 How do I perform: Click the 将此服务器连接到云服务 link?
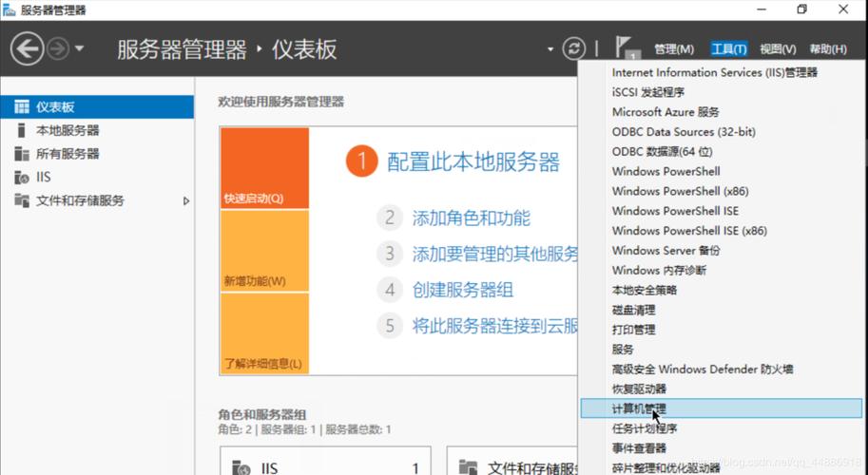coord(495,326)
